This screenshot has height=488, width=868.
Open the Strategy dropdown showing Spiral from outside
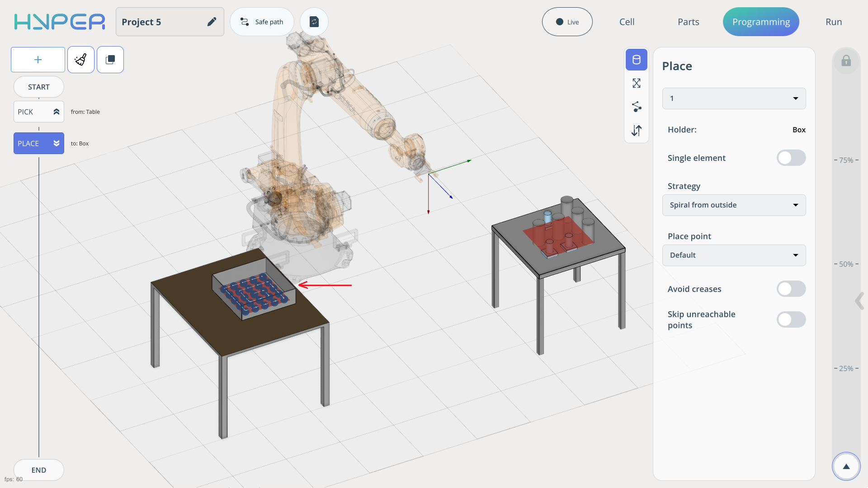[734, 205]
